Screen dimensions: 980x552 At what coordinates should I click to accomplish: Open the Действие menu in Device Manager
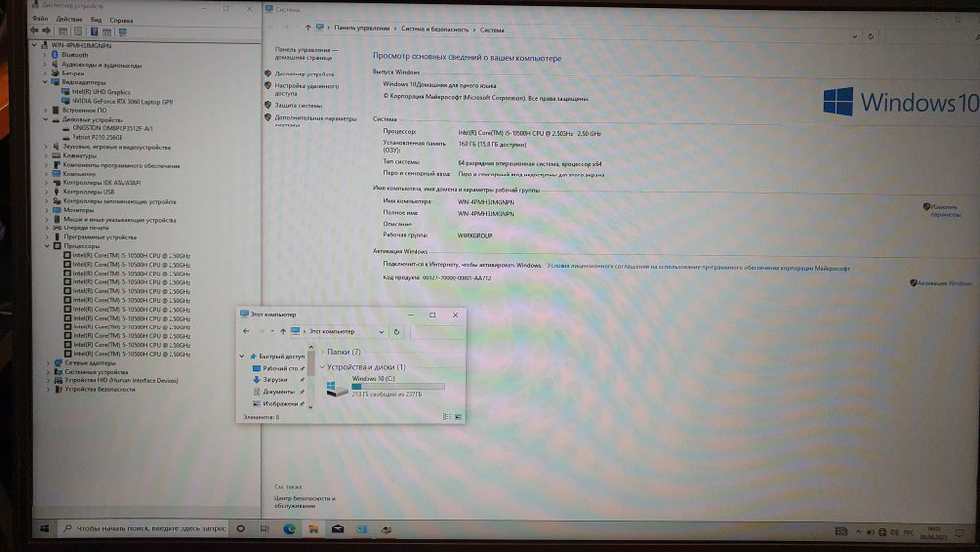(69, 20)
